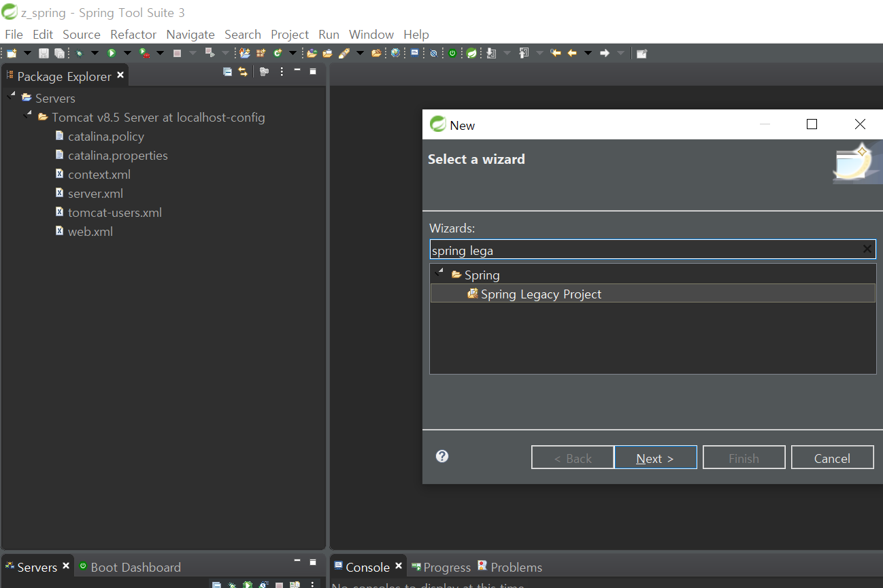
Task: Click the green Boot Dashboard power icon
Action: [452, 53]
